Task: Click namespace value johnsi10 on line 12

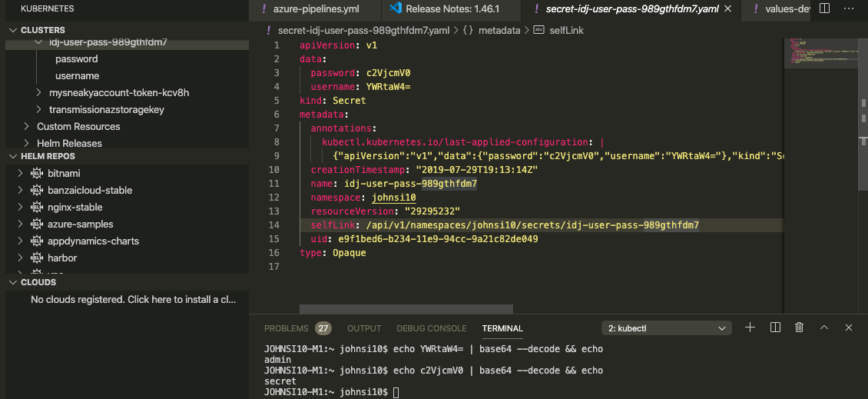Action: click(393, 198)
